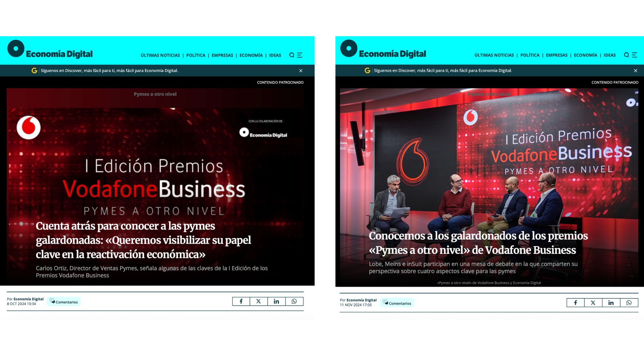Click the Economía Digital logo on left page
The height and width of the screenshot is (362, 644).
click(50, 50)
